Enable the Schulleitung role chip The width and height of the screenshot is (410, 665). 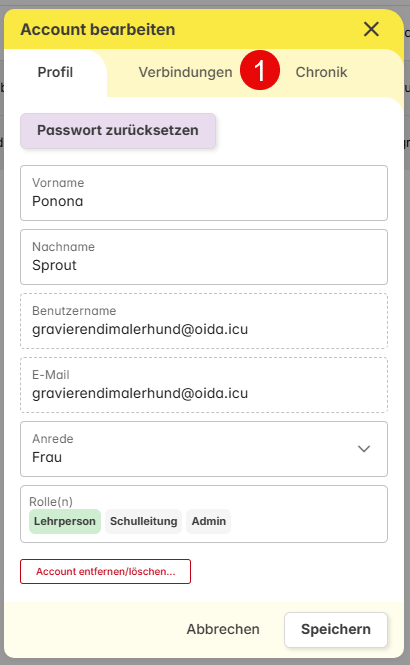pos(144,521)
